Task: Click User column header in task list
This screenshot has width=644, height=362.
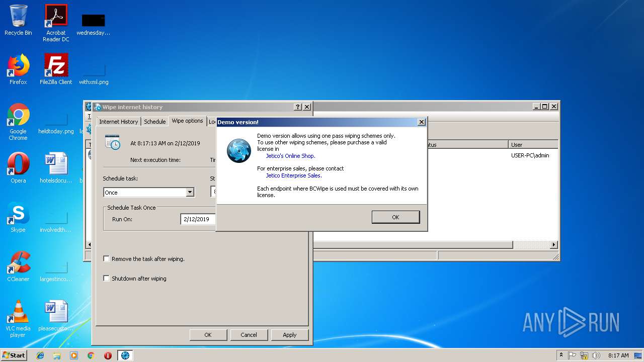Action: (x=533, y=144)
